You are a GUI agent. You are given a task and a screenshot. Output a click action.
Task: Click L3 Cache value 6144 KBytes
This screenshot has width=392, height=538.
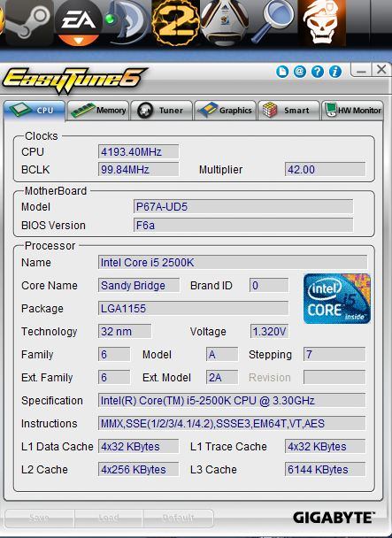(325, 469)
